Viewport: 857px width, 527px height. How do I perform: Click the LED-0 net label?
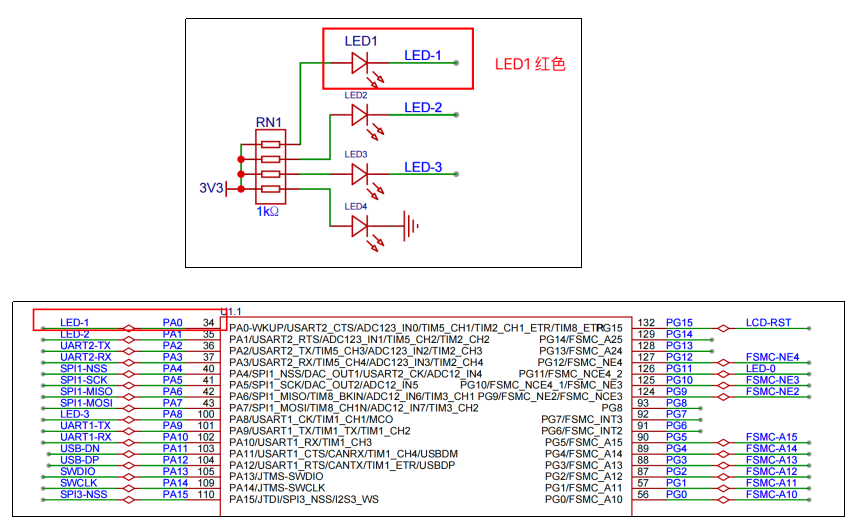click(x=760, y=368)
